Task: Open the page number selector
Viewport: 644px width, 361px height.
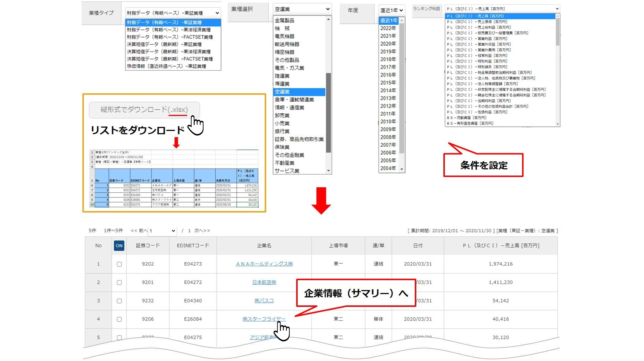Action: (x=162, y=231)
